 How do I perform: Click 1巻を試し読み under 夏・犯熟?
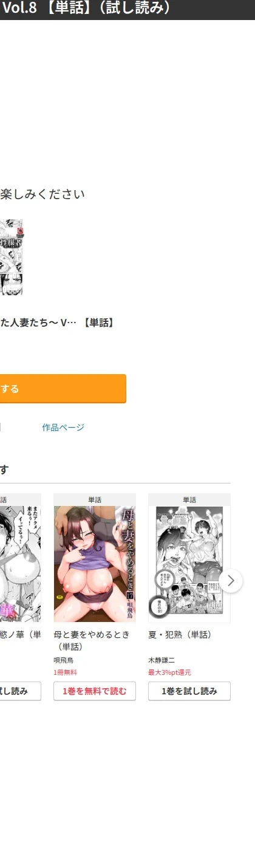189,691
